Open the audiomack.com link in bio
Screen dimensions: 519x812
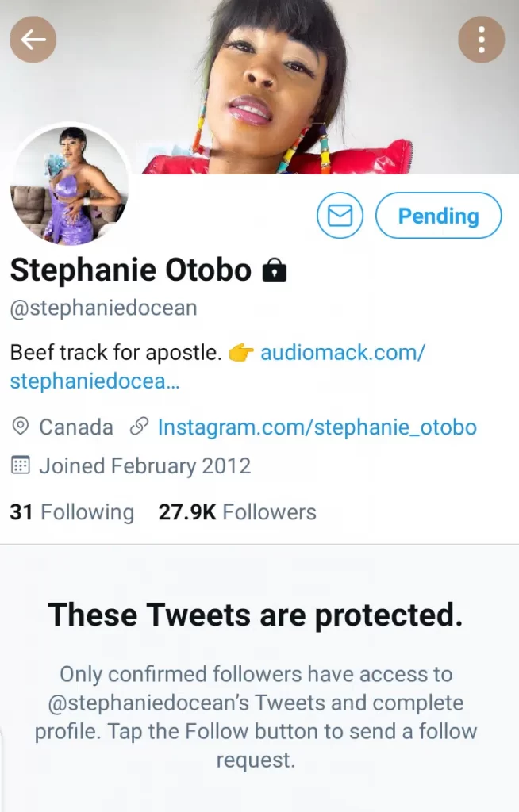[342, 353]
